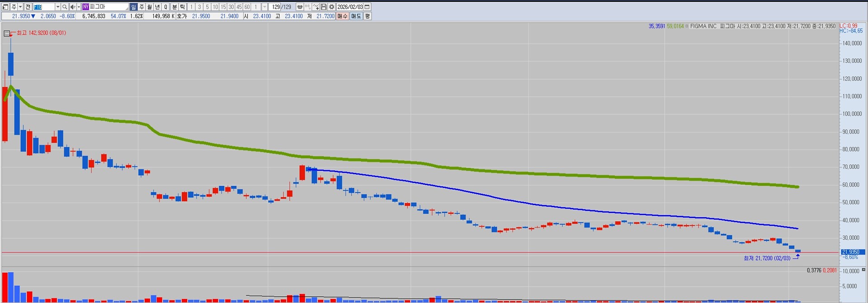868x303 pixels.
Task: Click the 피그마 stock name field
Action: click(109, 7)
